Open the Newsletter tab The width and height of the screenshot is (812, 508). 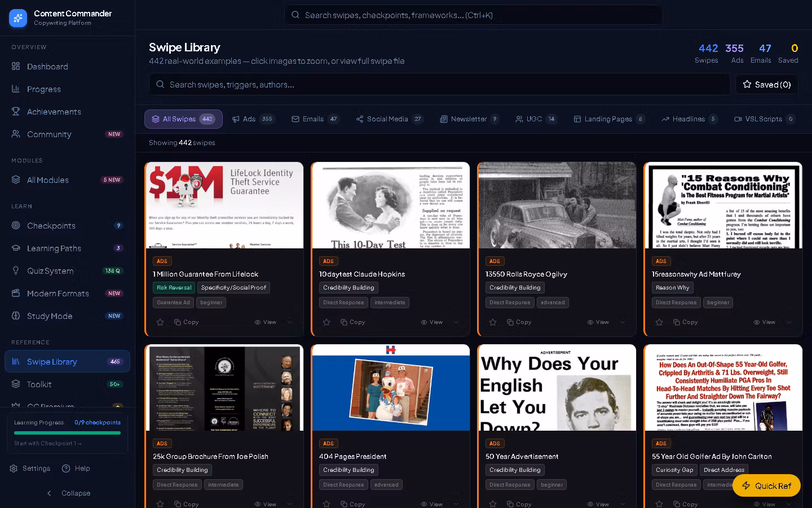(x=470, y=119)
